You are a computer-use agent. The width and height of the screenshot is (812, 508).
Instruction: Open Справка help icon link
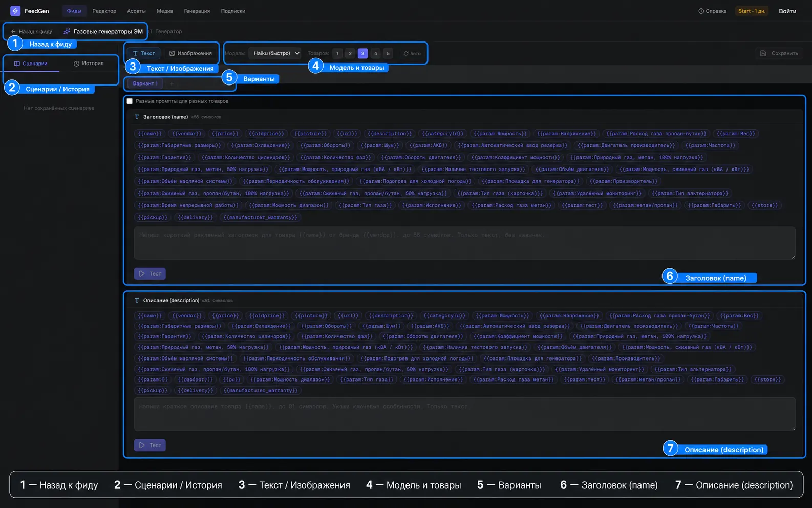click(x=712, y=11)
